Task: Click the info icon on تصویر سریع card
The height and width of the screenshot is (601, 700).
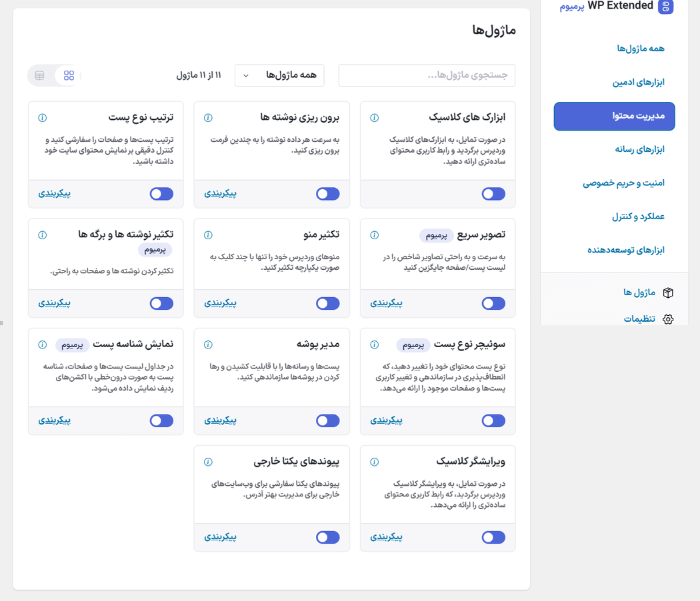Action: [374, 235]
